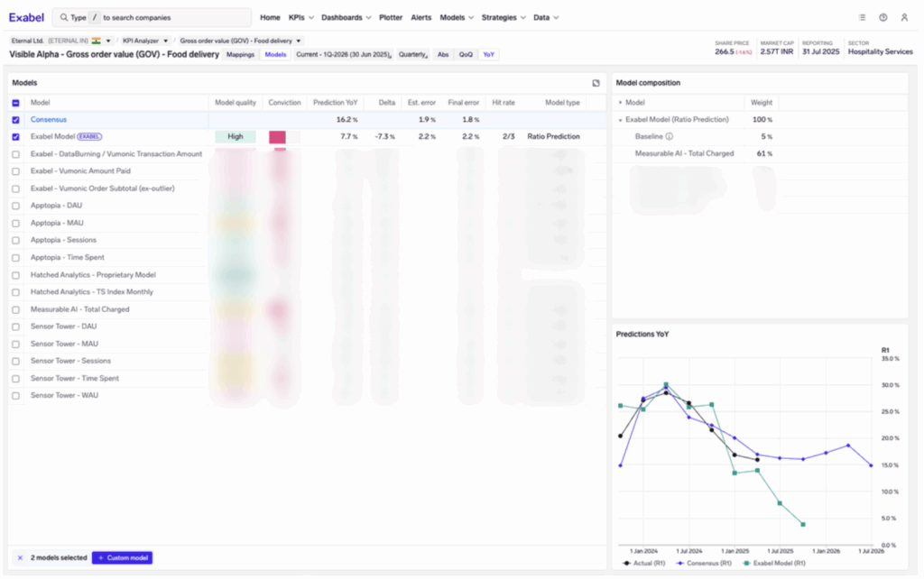Check the Sensor Tower - WAU checkbox

tap(16, 396)
